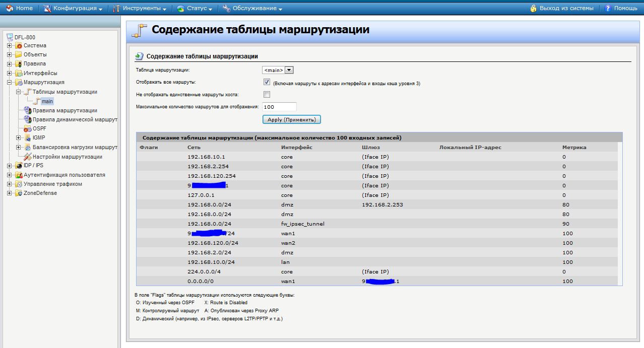Viewport: 644px width, 348px height.
Task: Click the Помощь help icon
Action: [x=608, y=8]
